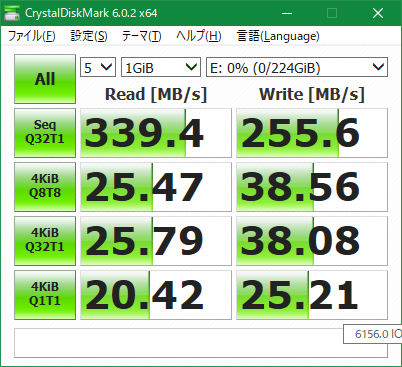
Task: Minimize the CrystalDiskMark window
Action: tap(287, 13)
